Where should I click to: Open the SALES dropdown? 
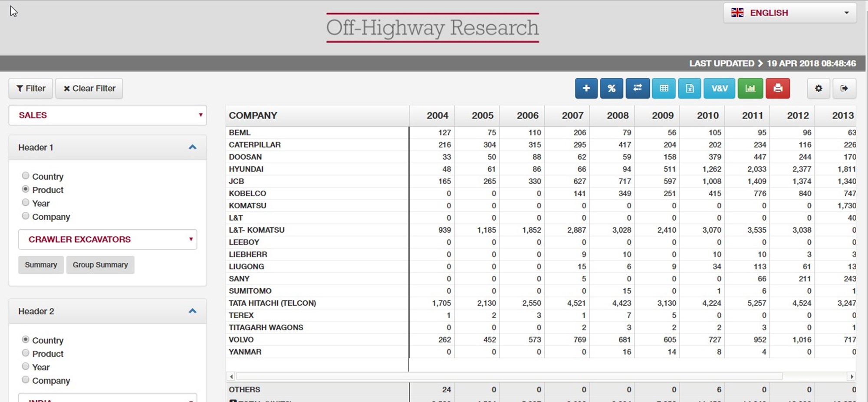(108, 115)
